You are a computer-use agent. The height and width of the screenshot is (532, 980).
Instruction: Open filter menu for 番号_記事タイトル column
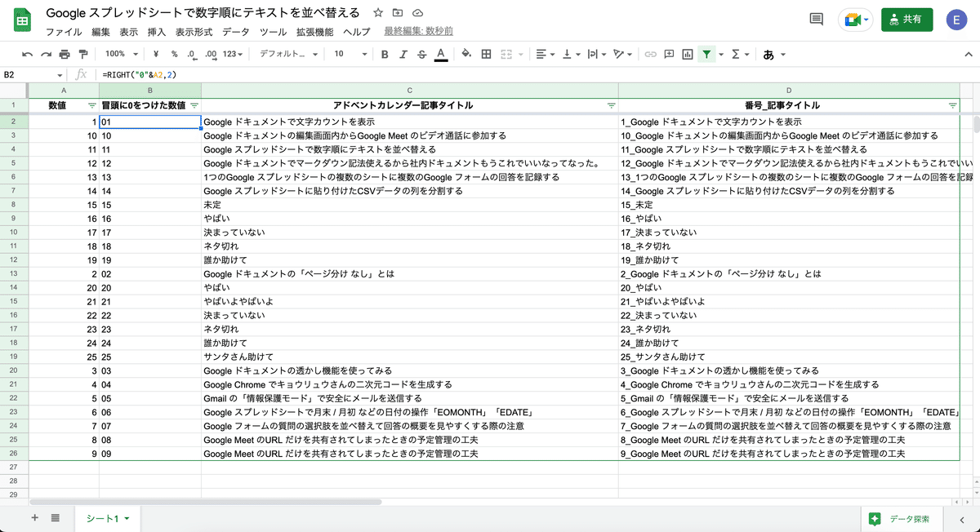pyautogui.click(x=952, y=106)
